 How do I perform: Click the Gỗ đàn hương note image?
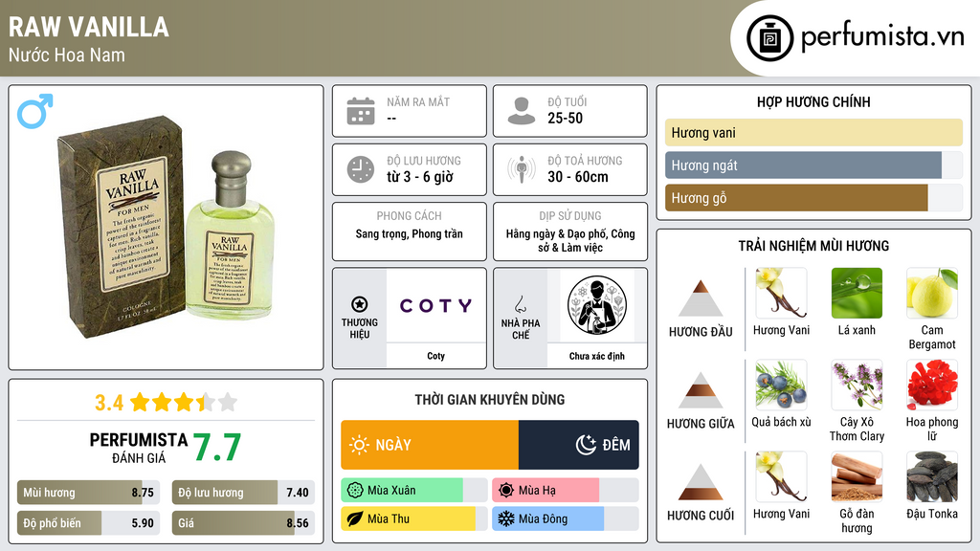pyautogui.click(x=857, y=476)
